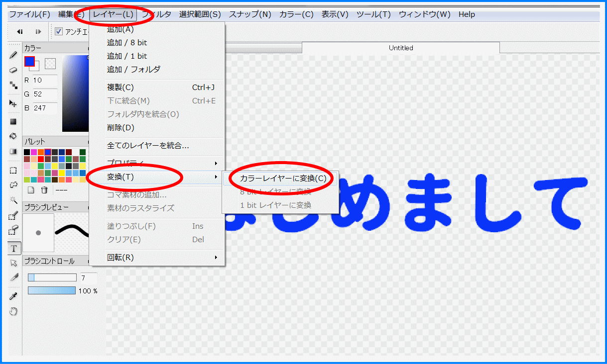The width and height of the screenshot is (607, 364).
Task: Choose カラーレイヤーに変換(C) from submenu
Action: tap(283, 178)
